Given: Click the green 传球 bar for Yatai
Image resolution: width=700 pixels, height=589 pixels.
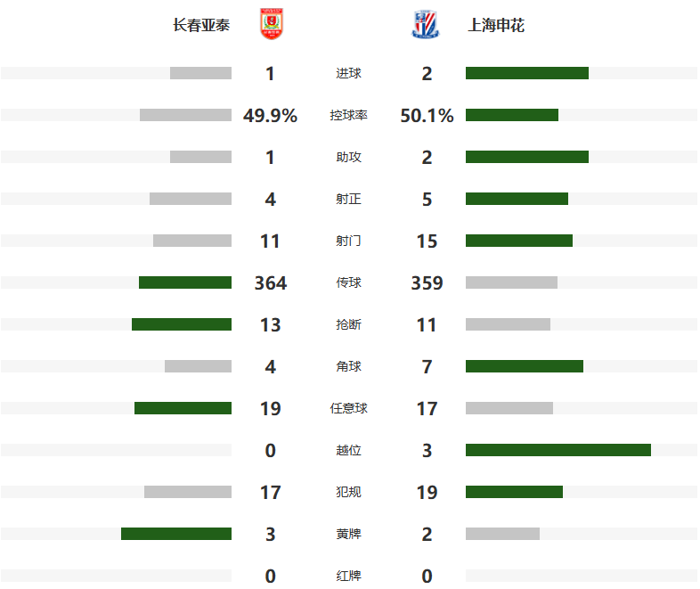Looking at the screenshot, I should point(185,282).
